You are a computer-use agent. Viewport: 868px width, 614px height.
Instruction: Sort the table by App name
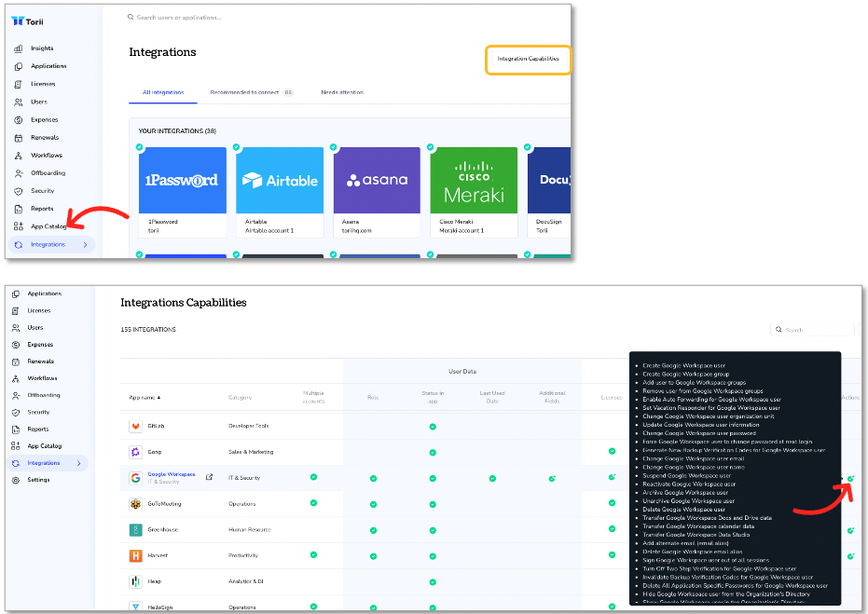click(145, 398)
